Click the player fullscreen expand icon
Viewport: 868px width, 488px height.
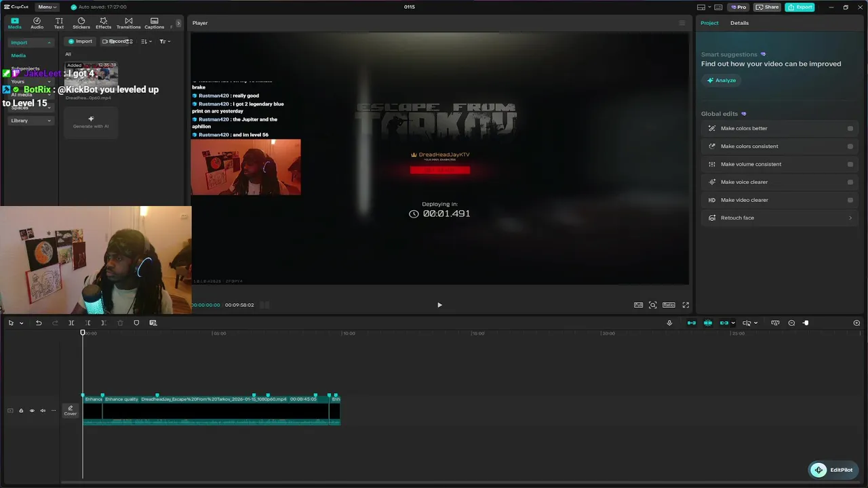click(686, 305)
